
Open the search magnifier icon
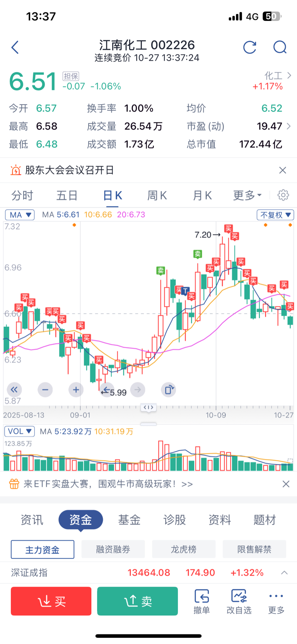280,48
